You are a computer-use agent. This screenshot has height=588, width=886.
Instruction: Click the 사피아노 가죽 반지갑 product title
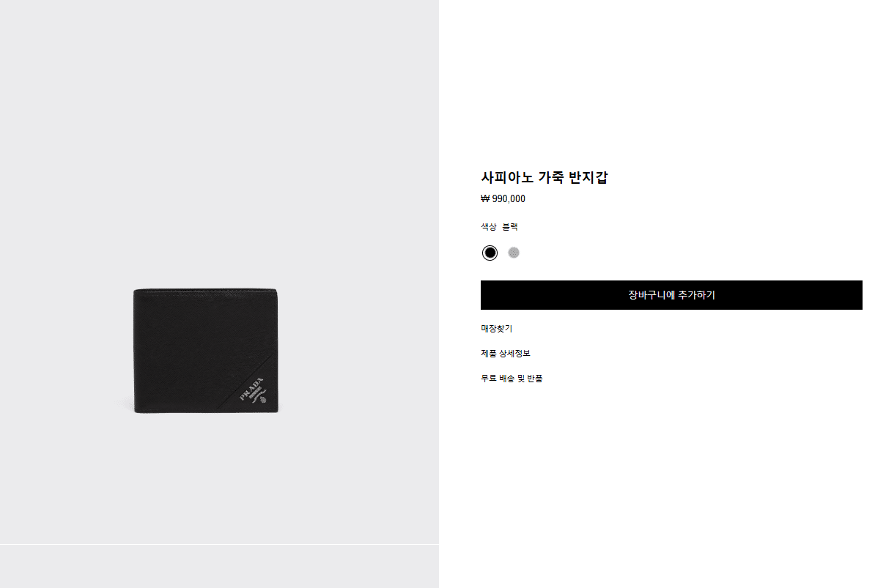544,177
